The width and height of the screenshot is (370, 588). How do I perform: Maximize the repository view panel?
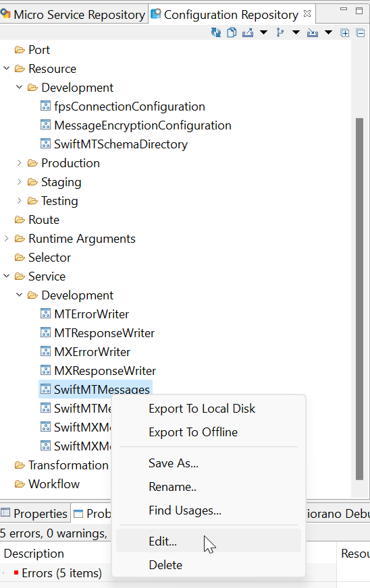[359, 11]
